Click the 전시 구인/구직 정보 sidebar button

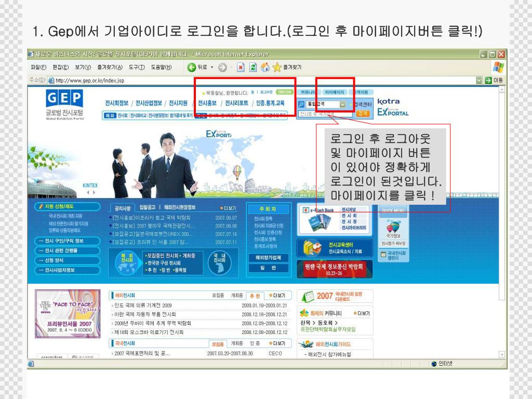[68, 241]
